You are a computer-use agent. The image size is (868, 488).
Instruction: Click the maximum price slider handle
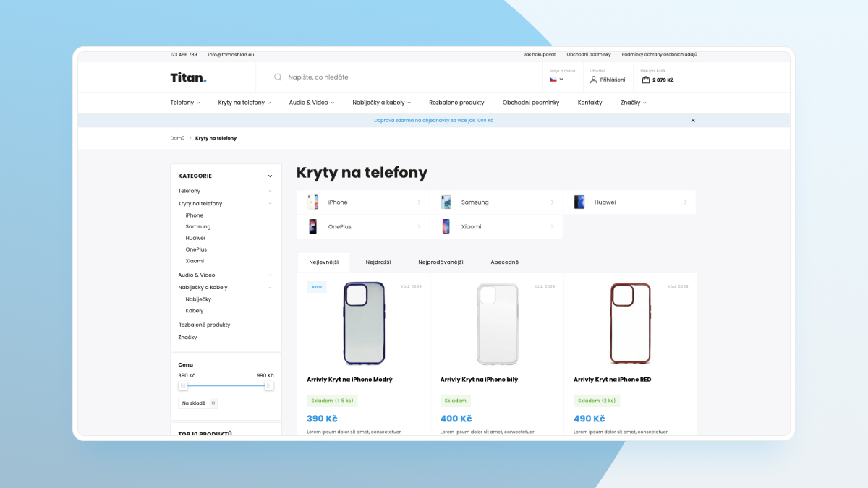[x=269, y=386]
